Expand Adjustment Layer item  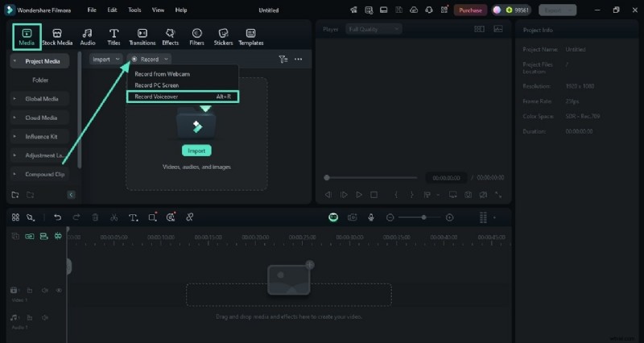(x=14, y=155)
